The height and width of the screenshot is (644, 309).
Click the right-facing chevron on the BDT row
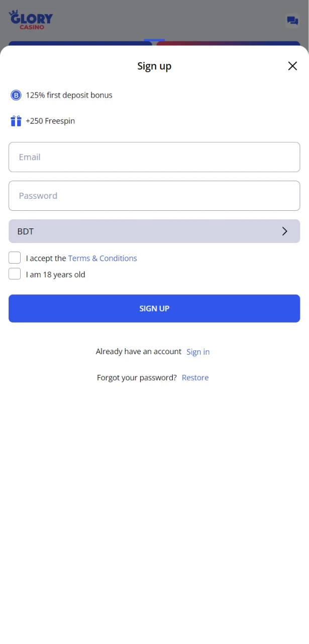point(284,231)
